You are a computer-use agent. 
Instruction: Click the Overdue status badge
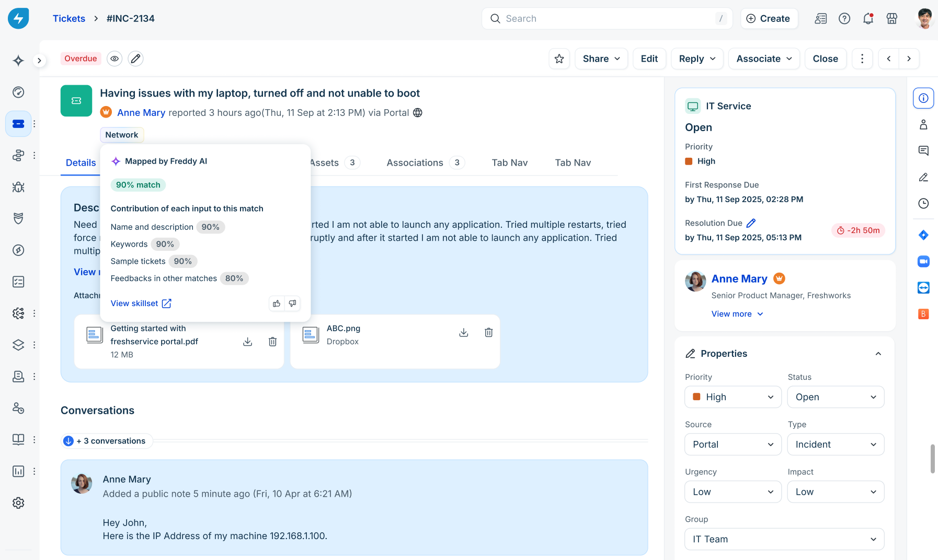(81, 59)
